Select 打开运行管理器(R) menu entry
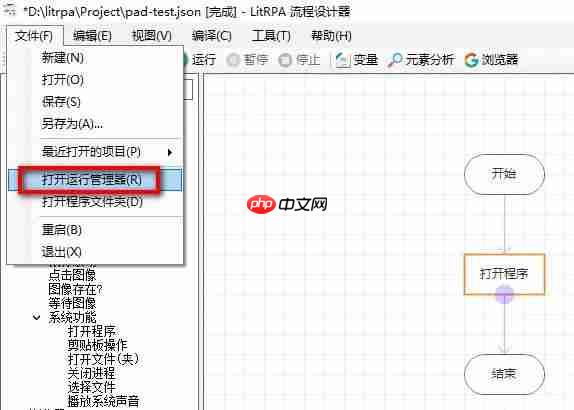Screen dimensions: 574x410 [95, 180]
